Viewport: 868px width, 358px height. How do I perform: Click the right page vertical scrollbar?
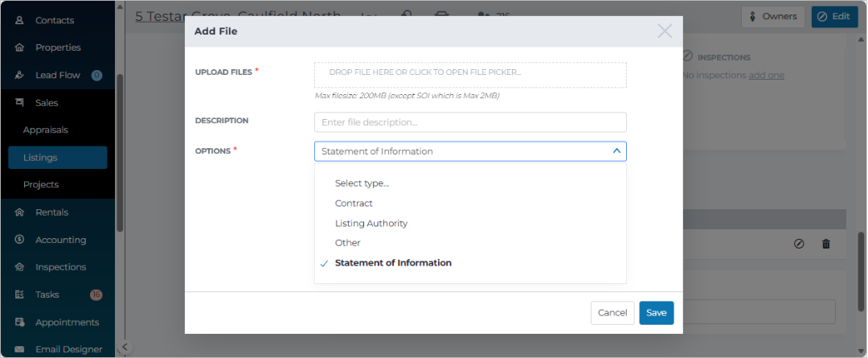[861, 272]
